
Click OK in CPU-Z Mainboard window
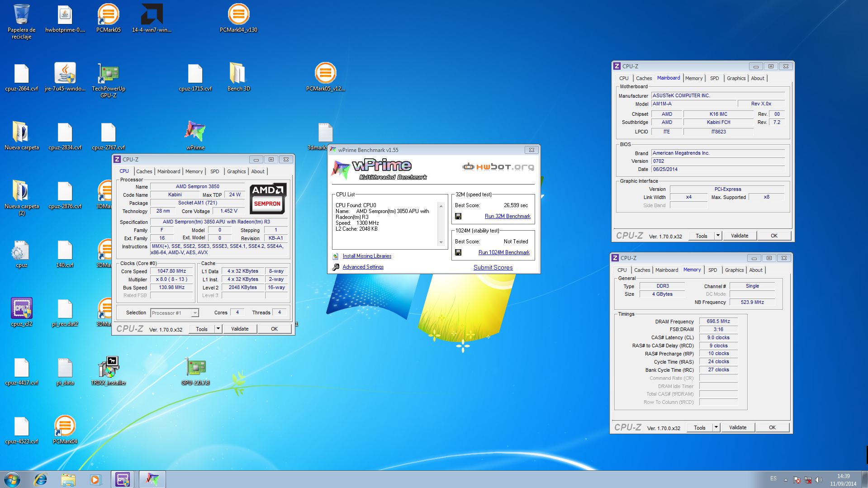click(774, 236)
